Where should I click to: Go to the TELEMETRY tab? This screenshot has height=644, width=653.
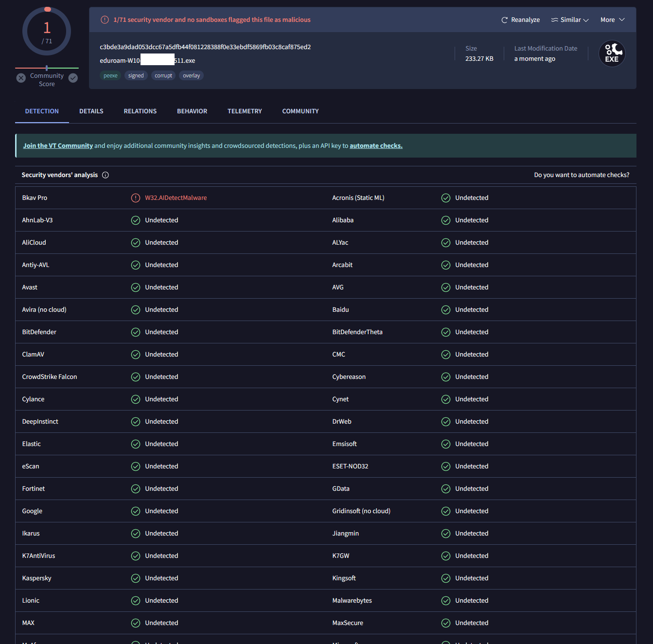click(245, 111)
